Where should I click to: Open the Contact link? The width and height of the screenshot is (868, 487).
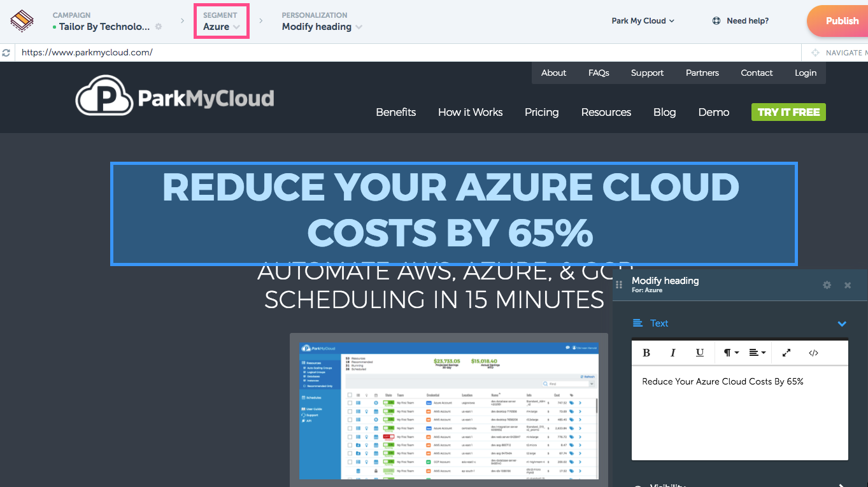tap(757, 73)
